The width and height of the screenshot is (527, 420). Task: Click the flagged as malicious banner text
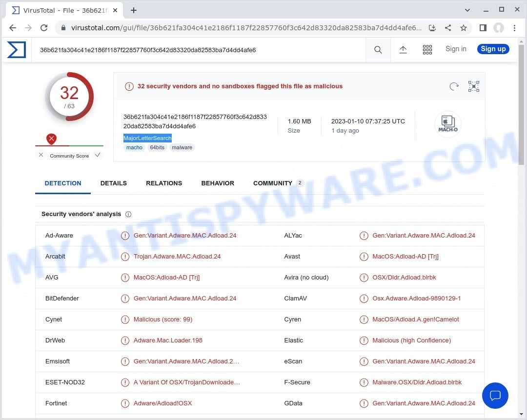[240, 86]
